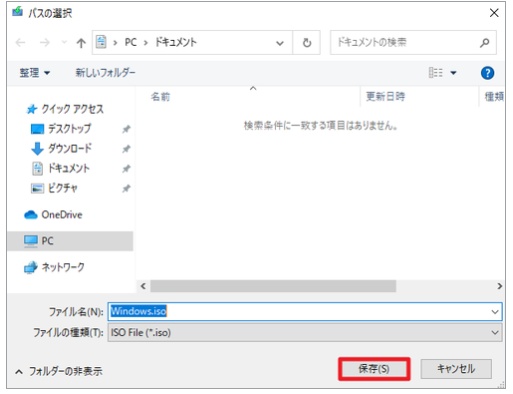Click the キャンセル button
Screen dimensions: 513x394
[x=456, y=369]
